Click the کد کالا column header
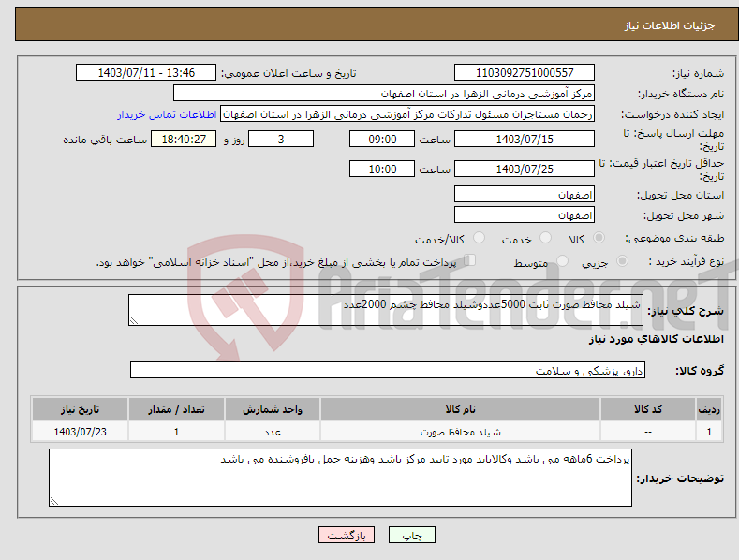 pyautogui.click(x=648, y=409)
